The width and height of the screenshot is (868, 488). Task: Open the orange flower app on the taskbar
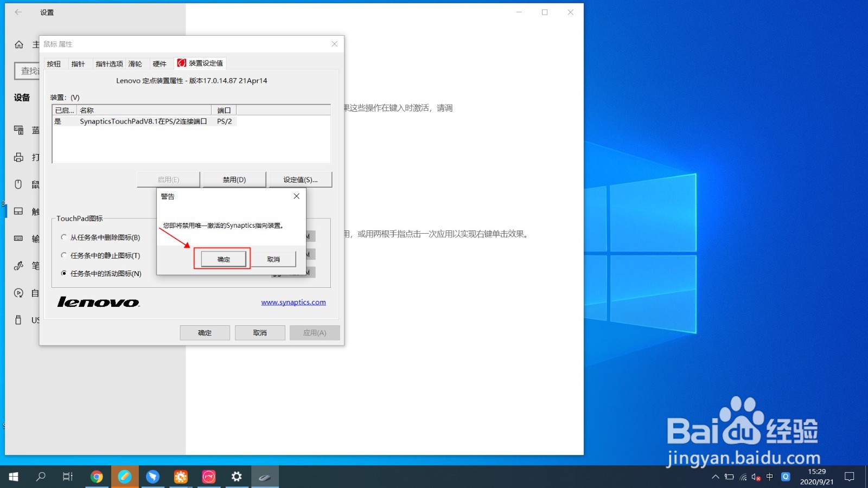coord(181,477)
